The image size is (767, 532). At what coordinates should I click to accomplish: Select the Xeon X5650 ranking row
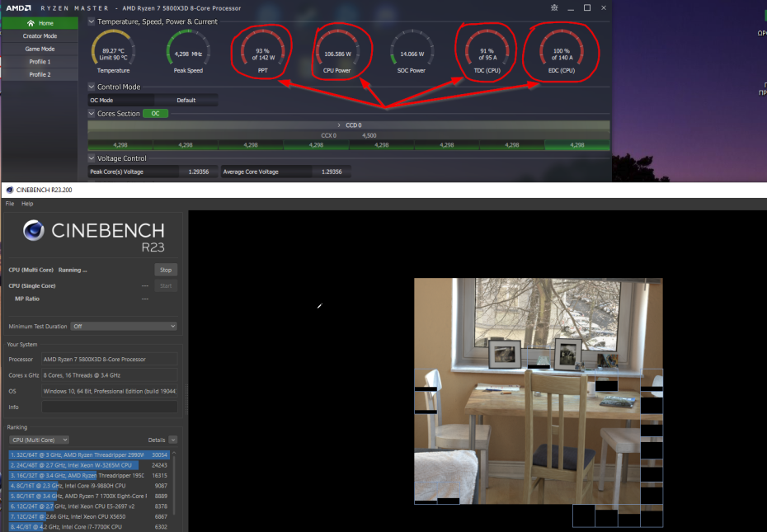coord(89,516)
